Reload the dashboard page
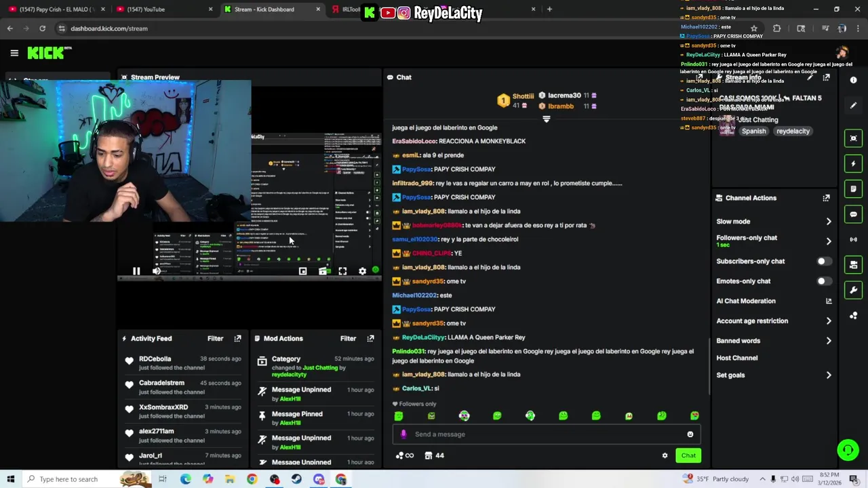The image size is (868, 488). 42,28
